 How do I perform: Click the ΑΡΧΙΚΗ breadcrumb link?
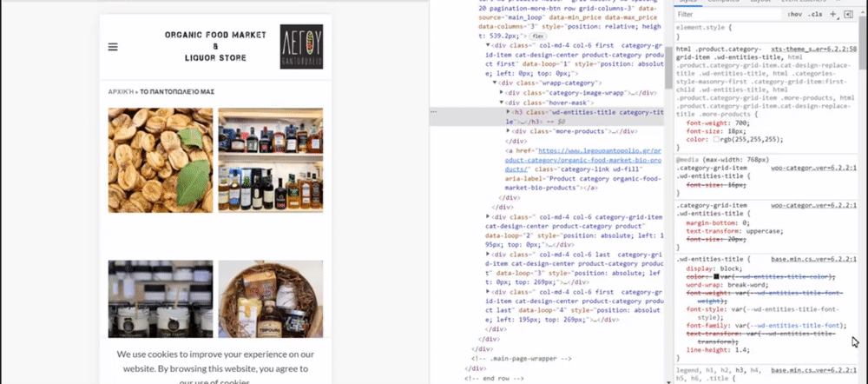click(x=122, y=92)
